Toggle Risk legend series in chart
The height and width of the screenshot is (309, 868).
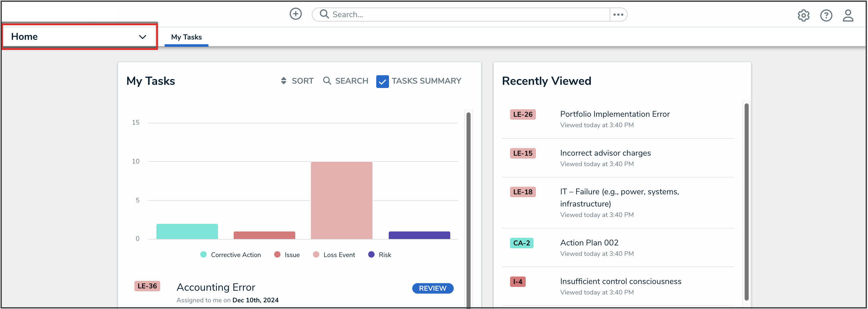point(379,255)
